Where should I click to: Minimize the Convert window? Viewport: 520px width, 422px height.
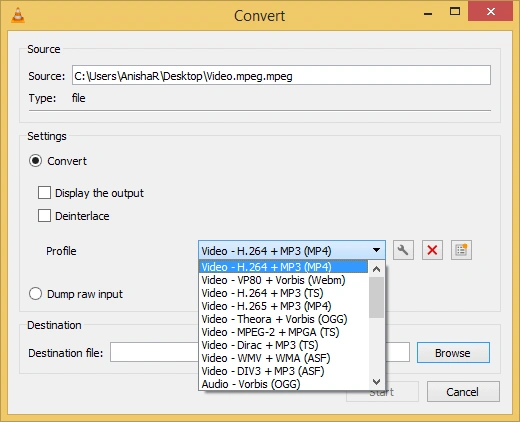click(428, 13)
